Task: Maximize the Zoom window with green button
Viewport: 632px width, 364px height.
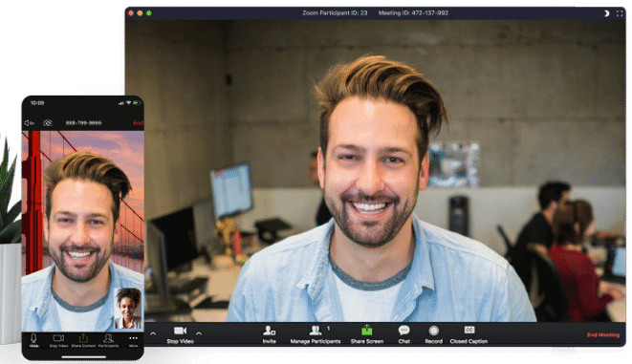Action: point(149,13)
